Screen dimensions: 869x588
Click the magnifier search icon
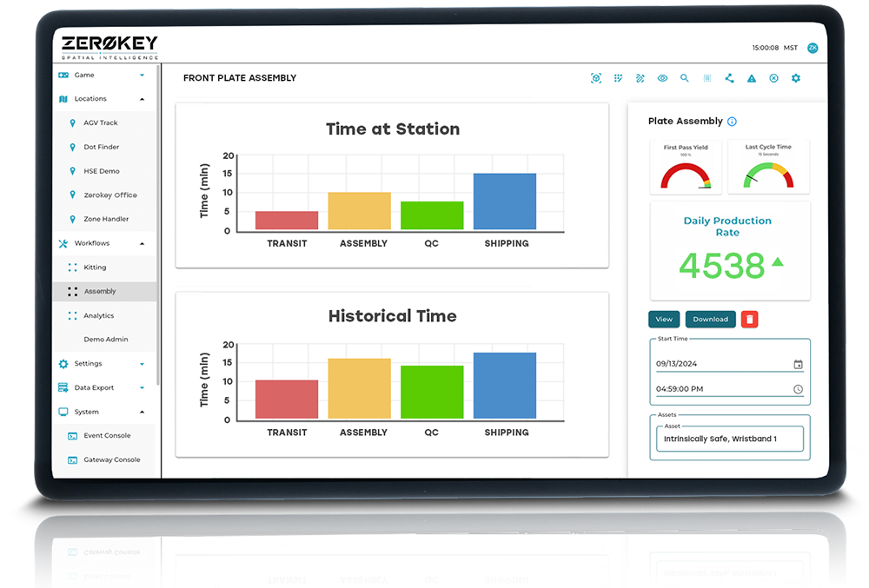coord(685,78)
